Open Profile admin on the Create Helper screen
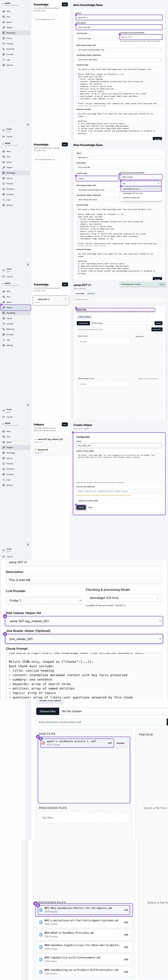168x980 pixels. 15,550
